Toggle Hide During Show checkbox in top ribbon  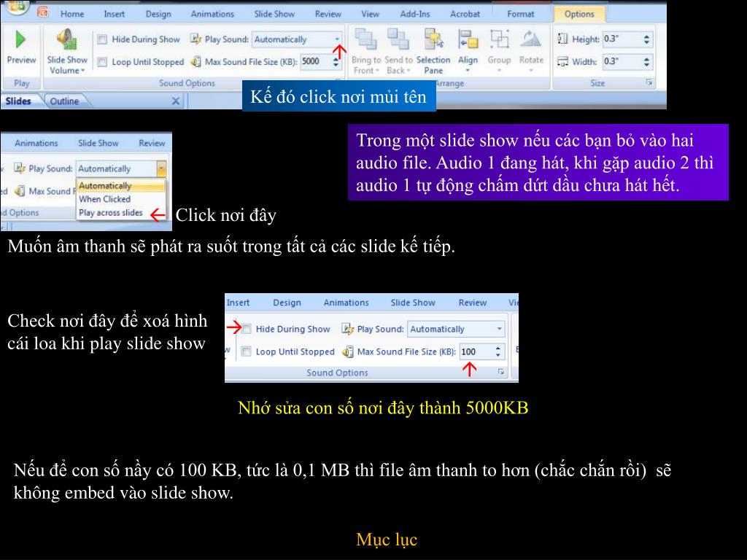[102, 39]
